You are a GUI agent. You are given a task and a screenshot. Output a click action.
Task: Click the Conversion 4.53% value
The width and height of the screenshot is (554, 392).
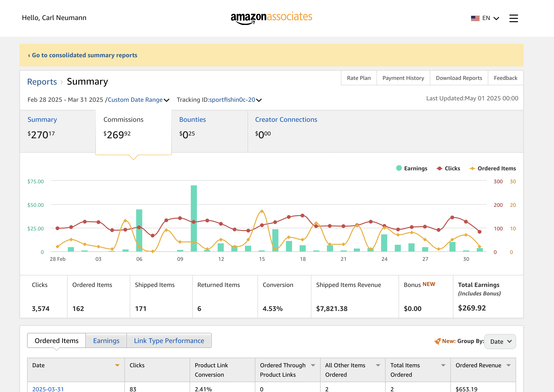(x=273, y=308)
